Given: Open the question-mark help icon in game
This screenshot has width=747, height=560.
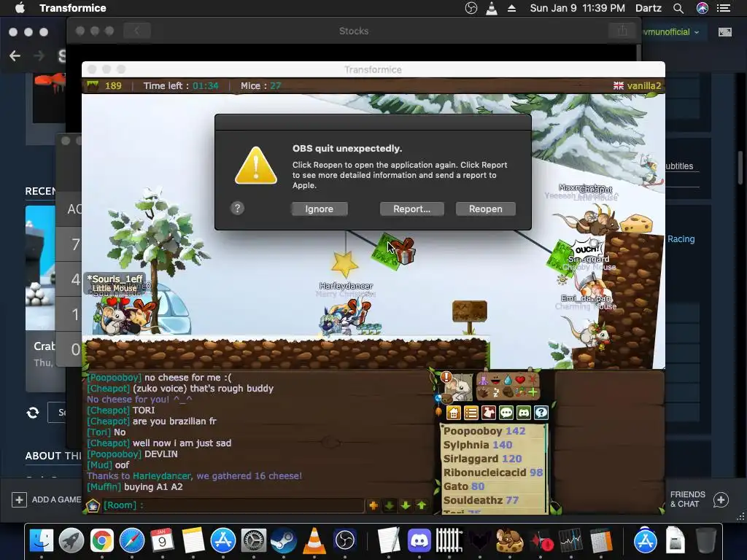Looking at the screenshot, I should click(x=542, y=413).
